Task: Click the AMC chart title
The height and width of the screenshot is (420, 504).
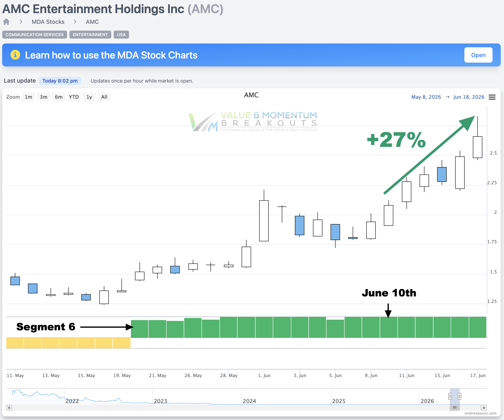Action: [251, 95]
